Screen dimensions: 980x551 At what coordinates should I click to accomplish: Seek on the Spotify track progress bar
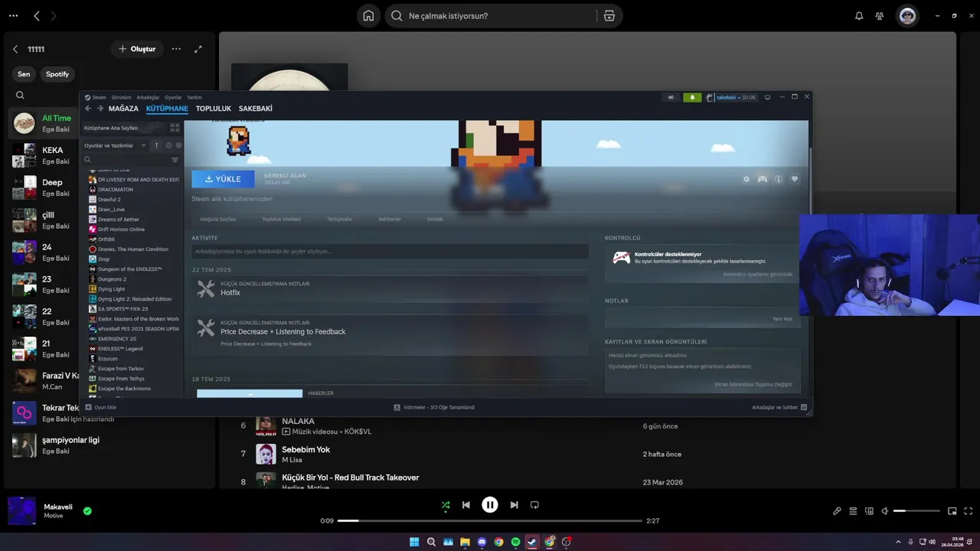tap(490, 520)
